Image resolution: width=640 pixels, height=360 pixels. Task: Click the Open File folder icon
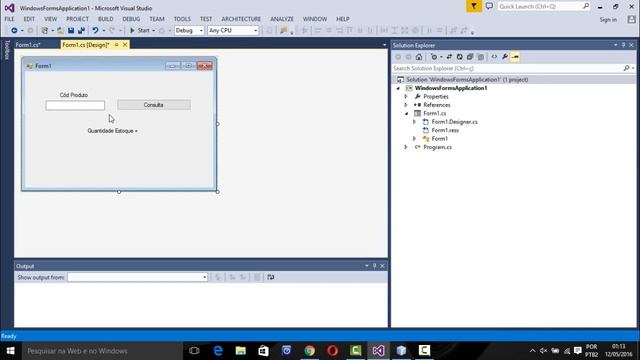click(x=60, y=31)
